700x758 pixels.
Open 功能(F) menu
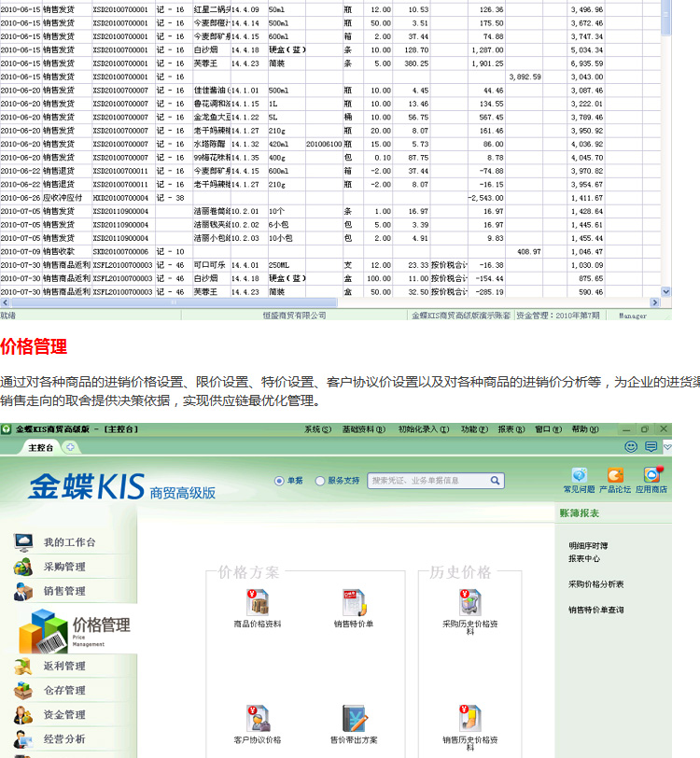coord(474,429)
